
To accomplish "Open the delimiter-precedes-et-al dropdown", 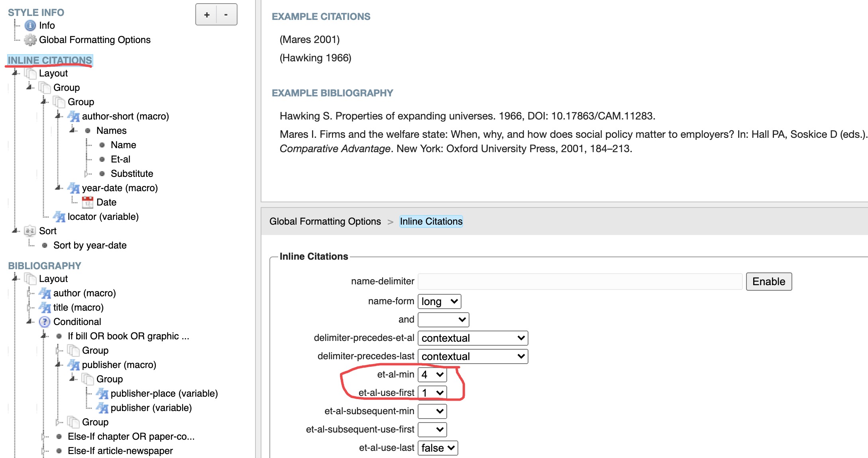I will point(473,338).
